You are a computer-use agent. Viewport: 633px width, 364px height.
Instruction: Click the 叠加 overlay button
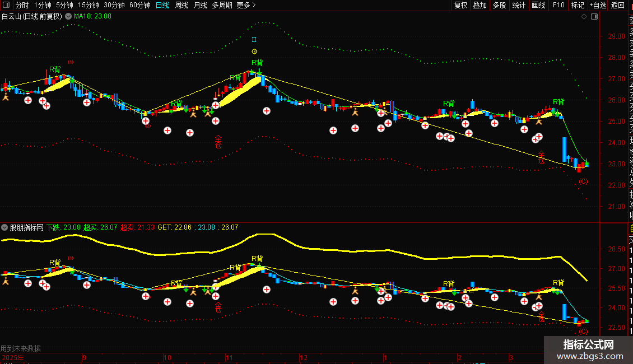tap(480, 5)
